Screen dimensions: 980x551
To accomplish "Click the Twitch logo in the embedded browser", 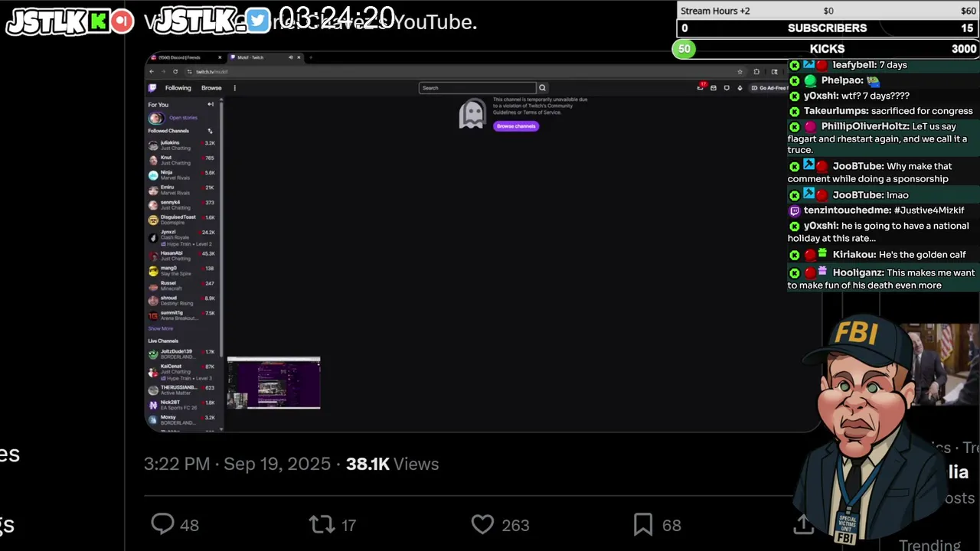I will pyautogui.click(x=152, y=88).
